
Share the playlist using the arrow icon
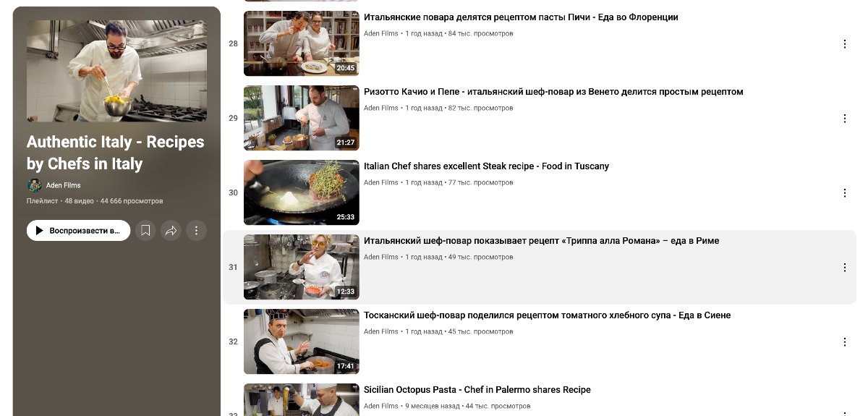171,231
